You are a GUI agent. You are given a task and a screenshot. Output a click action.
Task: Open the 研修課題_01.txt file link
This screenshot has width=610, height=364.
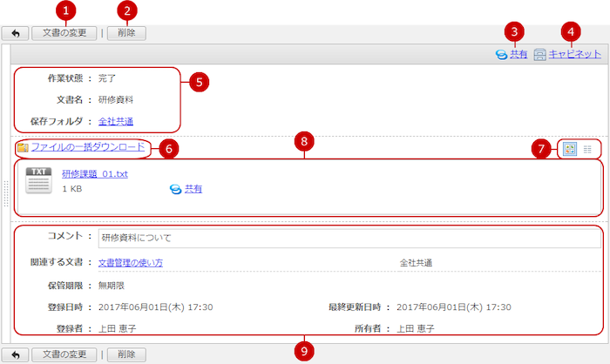click(x=95, y=174)
